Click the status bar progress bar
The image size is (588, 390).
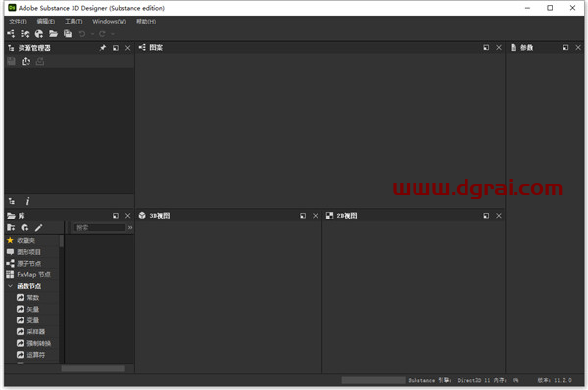pyautogui.click(x=373, y=380)
